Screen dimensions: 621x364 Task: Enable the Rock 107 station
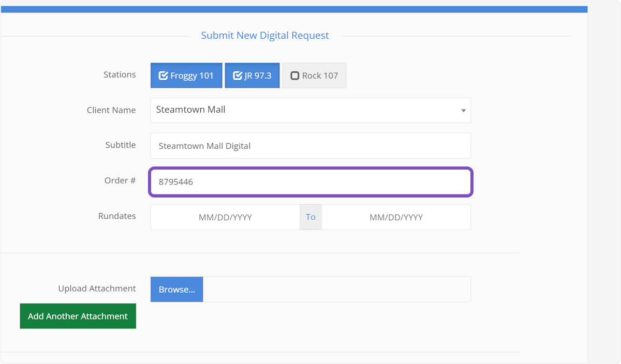coord(314,75)
